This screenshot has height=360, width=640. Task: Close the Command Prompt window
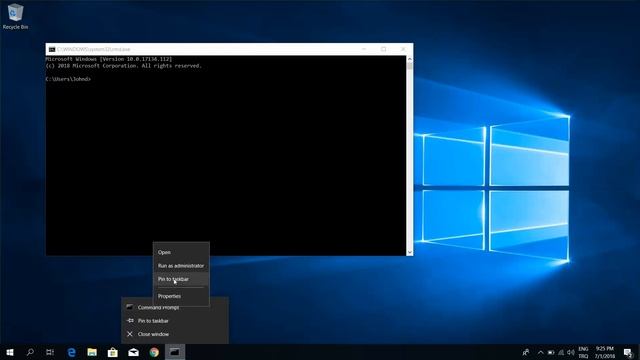403,49
